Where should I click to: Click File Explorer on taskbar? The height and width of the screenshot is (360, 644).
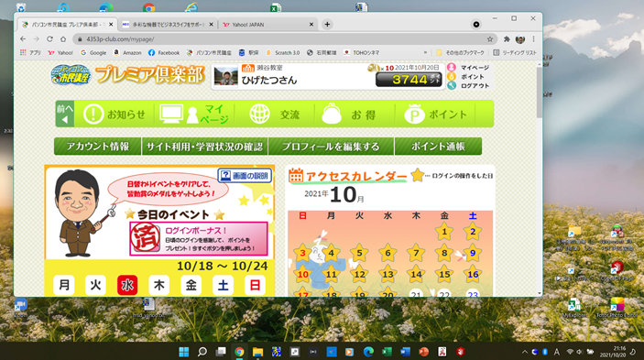[257, 352]
